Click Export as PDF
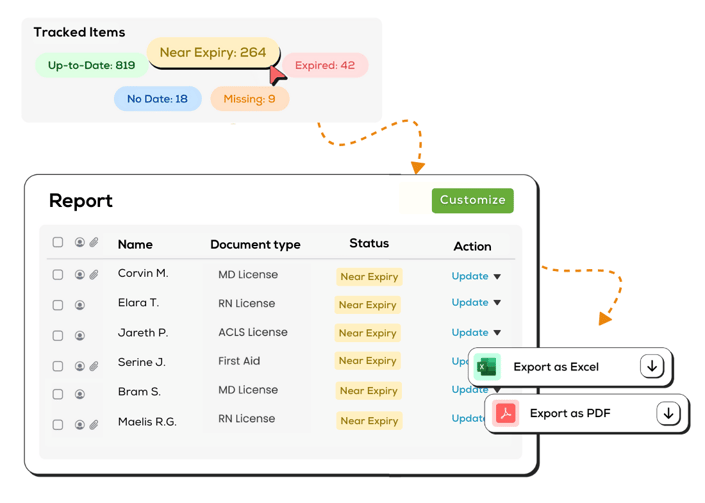Image resolution: width=705 pixels, height=503 pixels. pyautogui.click(x=586, y=414)
